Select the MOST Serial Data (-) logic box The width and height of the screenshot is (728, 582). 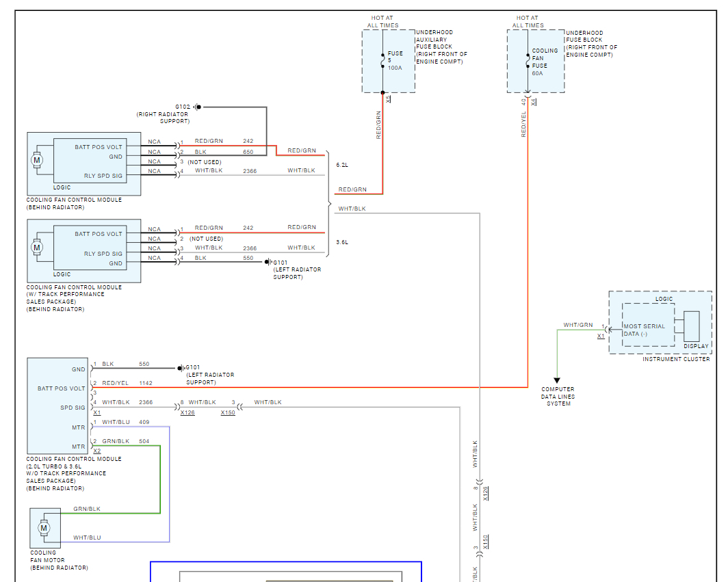648,325
